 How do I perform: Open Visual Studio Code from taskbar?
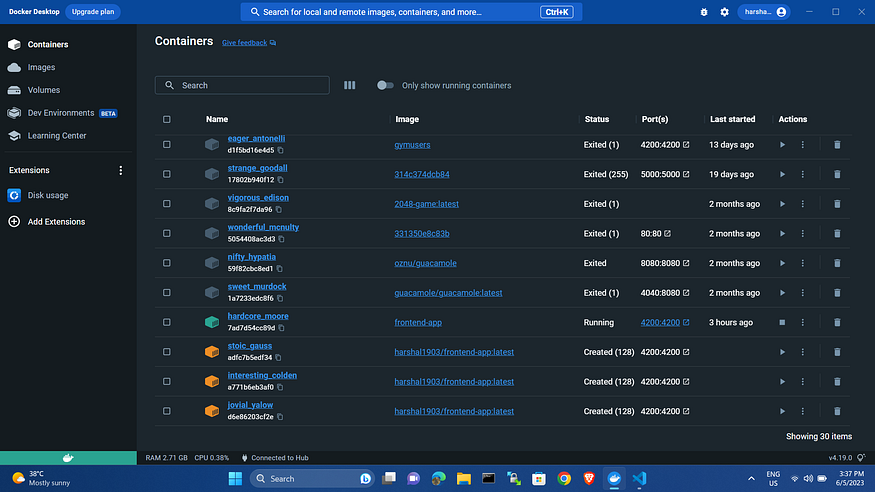pyautogui.click(x=640, y=479)
